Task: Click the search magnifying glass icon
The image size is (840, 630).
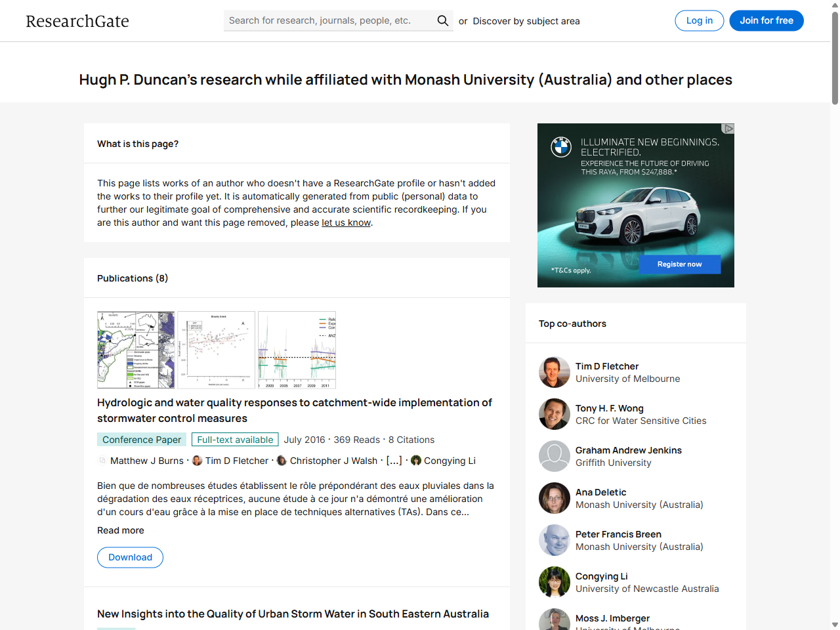Action: [x=442, y=20]
